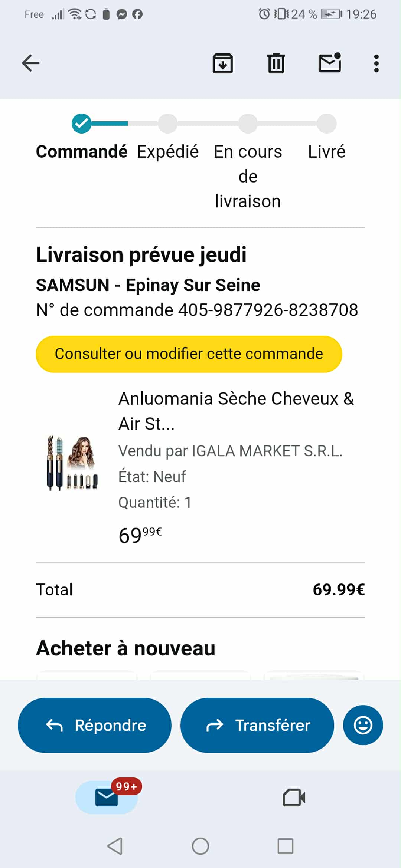The height and width of the screenshot is (868, 401).
Task: Tap the hair dryer product thumbnail
Action: tap(72, 463)
